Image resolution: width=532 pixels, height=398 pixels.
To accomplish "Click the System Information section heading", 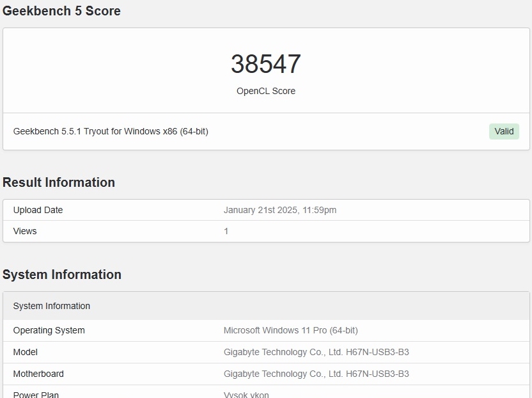I will 62,275.
